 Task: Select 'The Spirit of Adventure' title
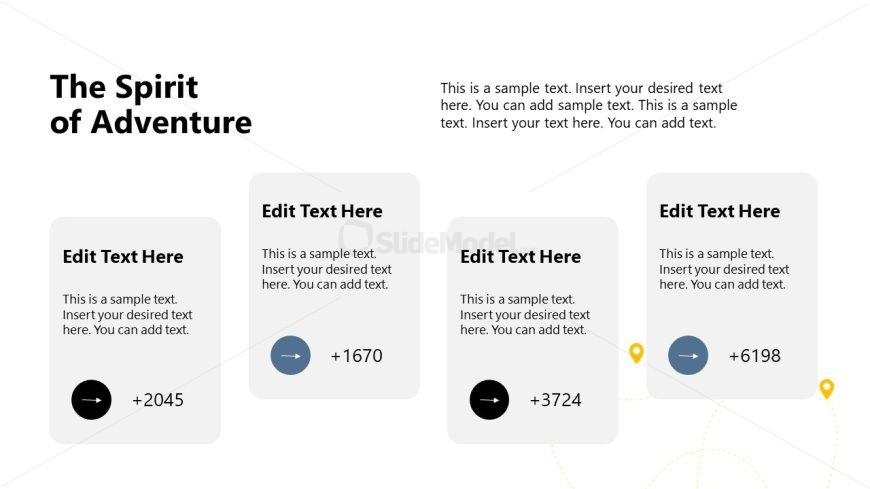point(150,104)
